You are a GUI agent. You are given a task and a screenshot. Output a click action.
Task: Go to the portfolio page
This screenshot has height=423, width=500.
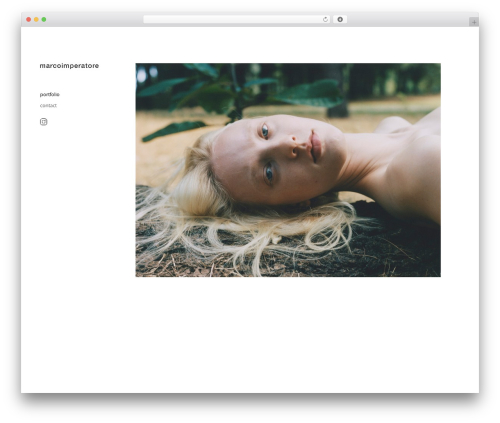point(50,95)
